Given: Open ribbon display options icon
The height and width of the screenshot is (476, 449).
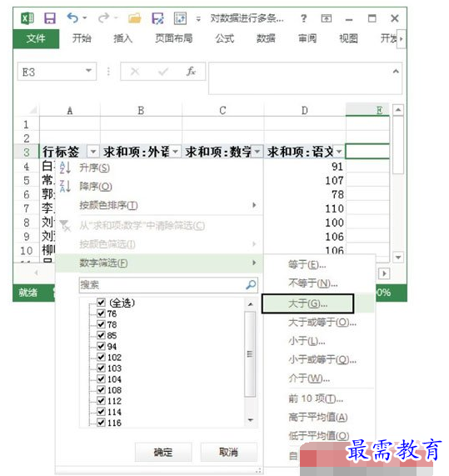Looking at the screenshot, I should [x=327, y=18].
